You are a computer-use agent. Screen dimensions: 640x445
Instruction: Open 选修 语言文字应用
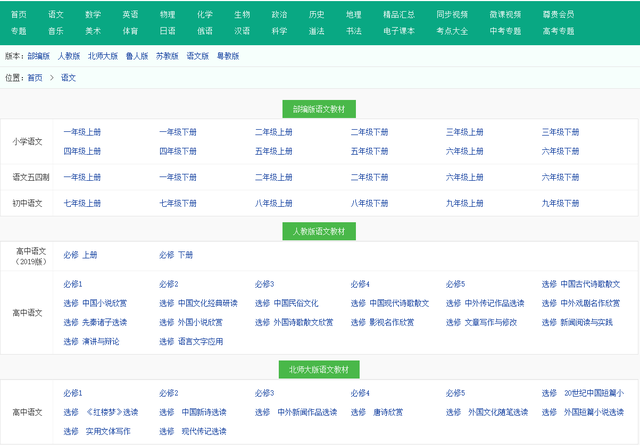click(191, 341)
